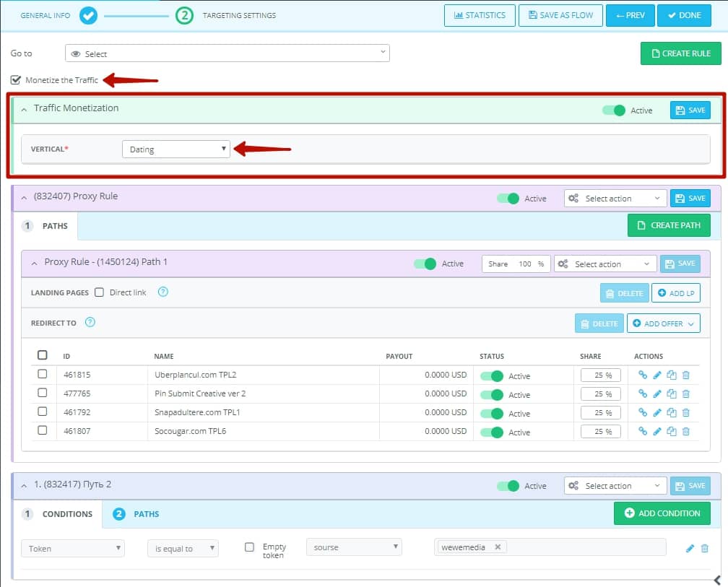
Task: Save the Traffic Monetization section
Action: [x=690, y=110]
